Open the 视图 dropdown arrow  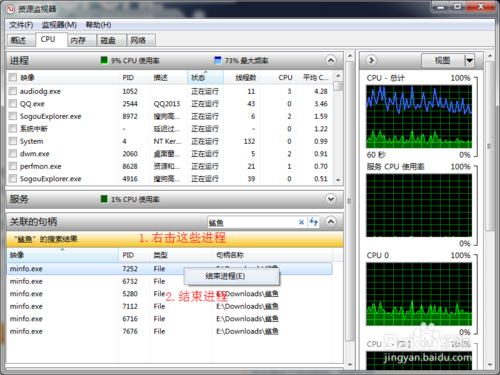469,60
